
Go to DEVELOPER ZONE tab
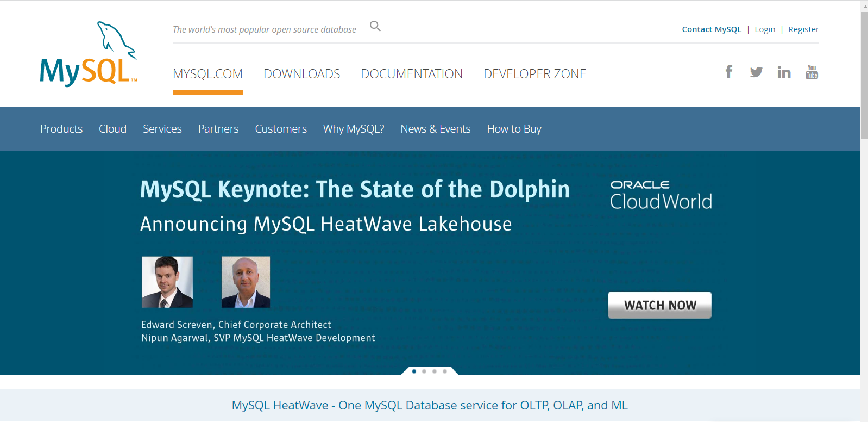tap(535, 74)
